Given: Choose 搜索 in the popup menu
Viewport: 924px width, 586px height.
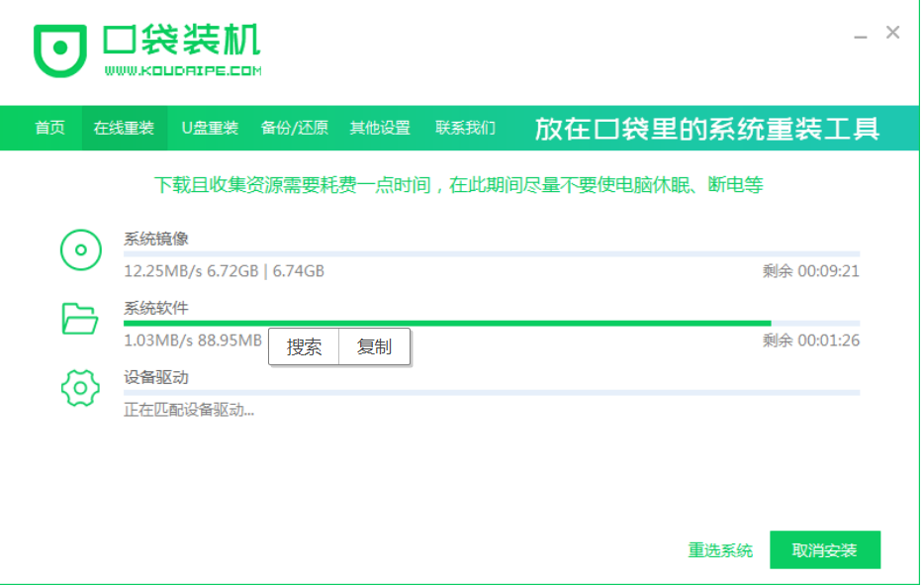Looking at the screenshot, I should point(304,346).
